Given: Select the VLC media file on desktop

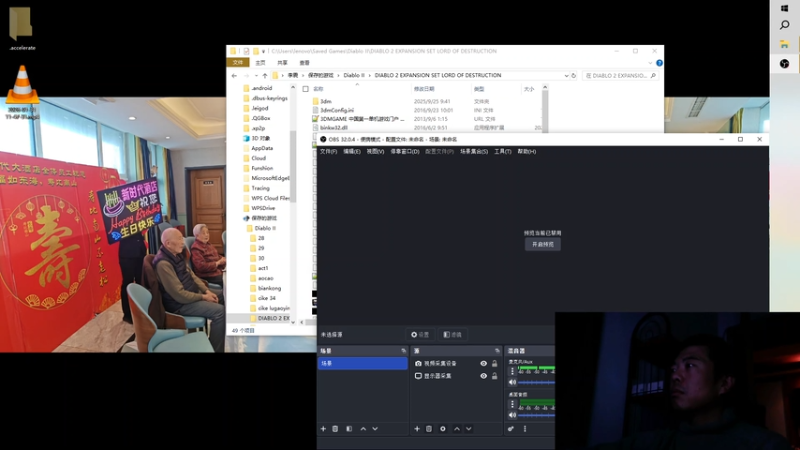Looking at the screenshot, I should 22,92.
